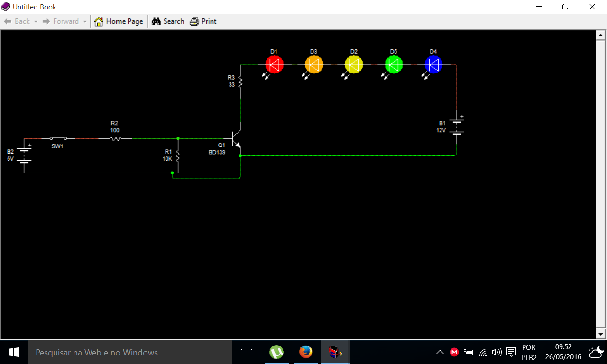
Task: Click the '100' resistor value label
Action: 115,130
